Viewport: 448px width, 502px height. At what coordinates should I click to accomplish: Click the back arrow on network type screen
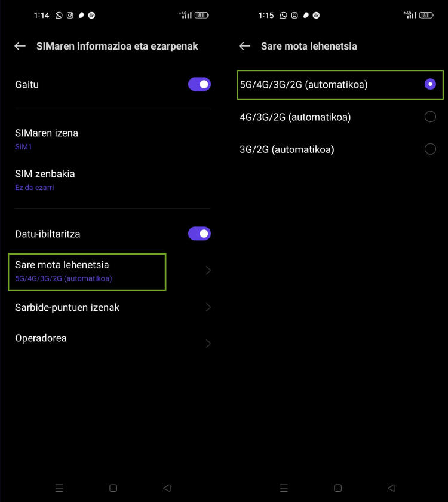click(x=244, y=46)
